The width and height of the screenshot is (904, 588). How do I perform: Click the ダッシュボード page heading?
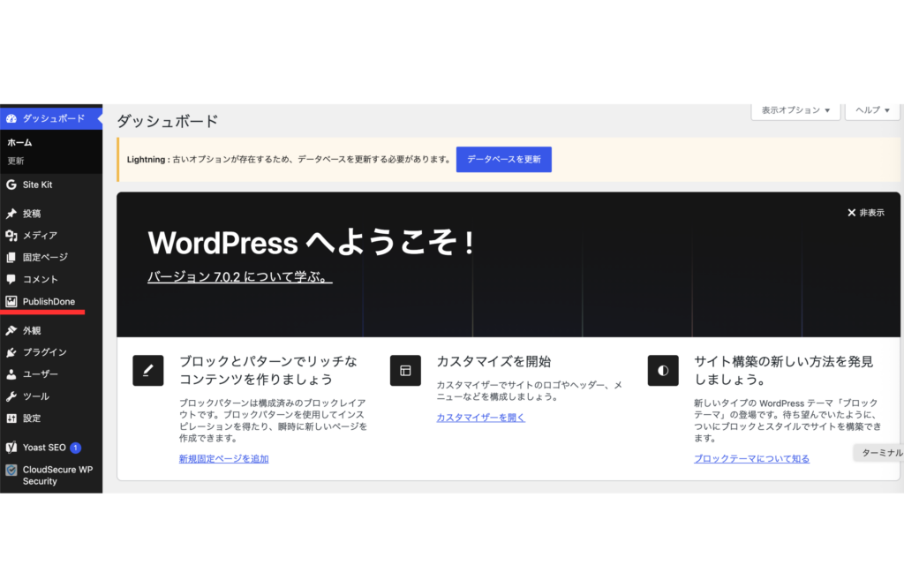pos(168,122)
